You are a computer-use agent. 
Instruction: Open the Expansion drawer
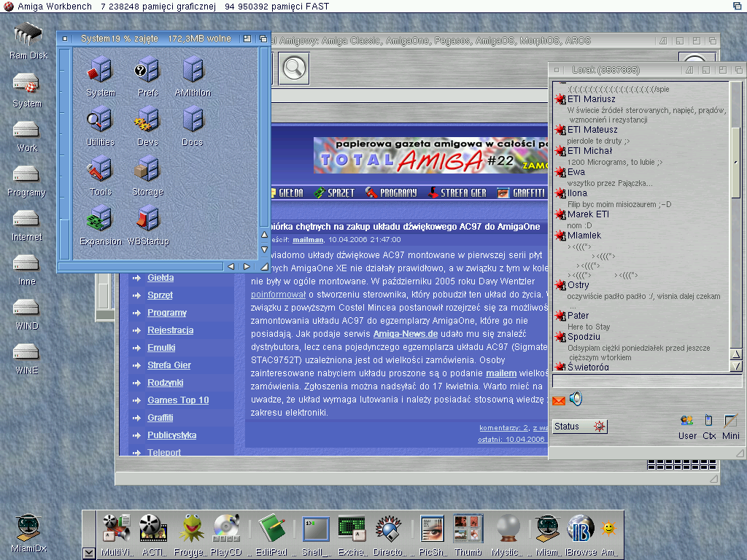coord(101,226)
